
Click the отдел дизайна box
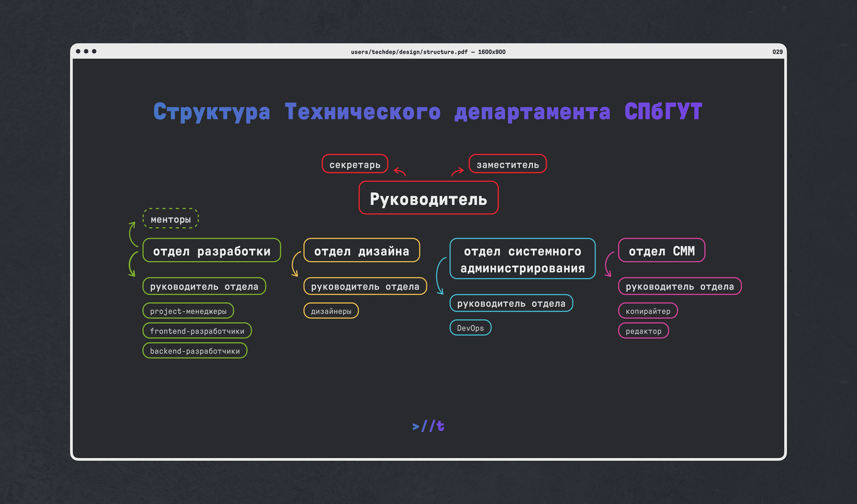pos(361,250)
